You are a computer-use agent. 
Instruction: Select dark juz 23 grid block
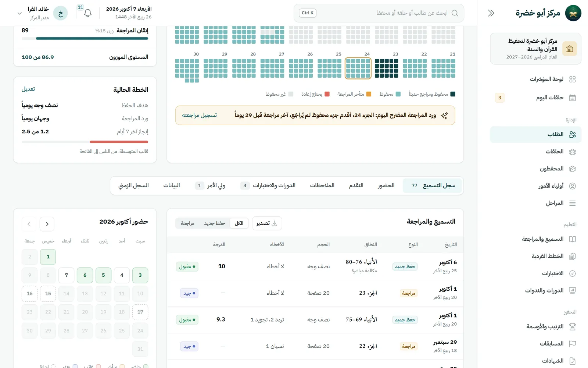click(x=386, y=68)
